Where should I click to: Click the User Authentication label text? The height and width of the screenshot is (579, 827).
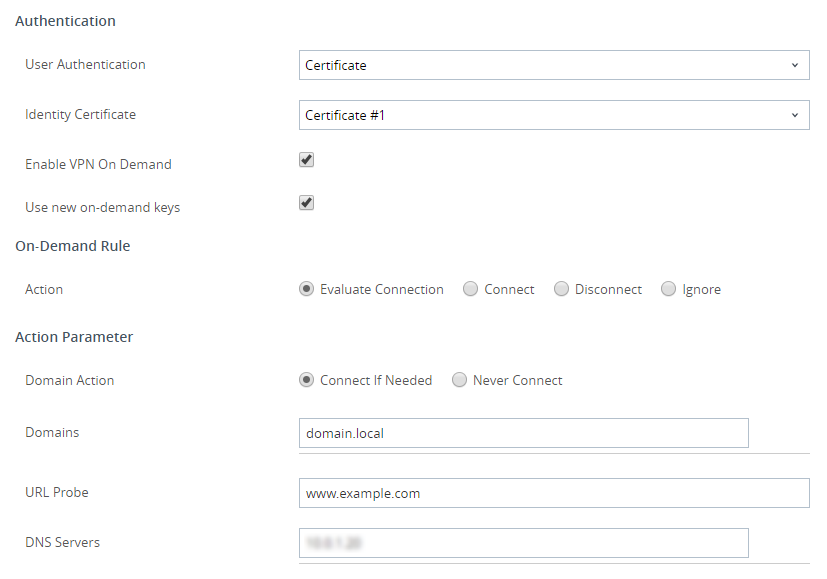coord(85,64)
